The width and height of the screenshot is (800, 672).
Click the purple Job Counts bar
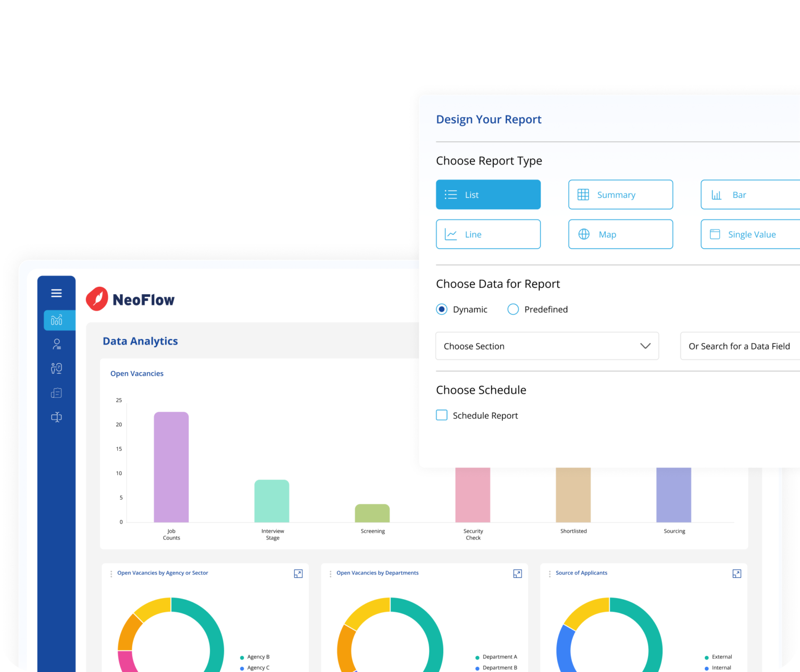click(171, 466)
